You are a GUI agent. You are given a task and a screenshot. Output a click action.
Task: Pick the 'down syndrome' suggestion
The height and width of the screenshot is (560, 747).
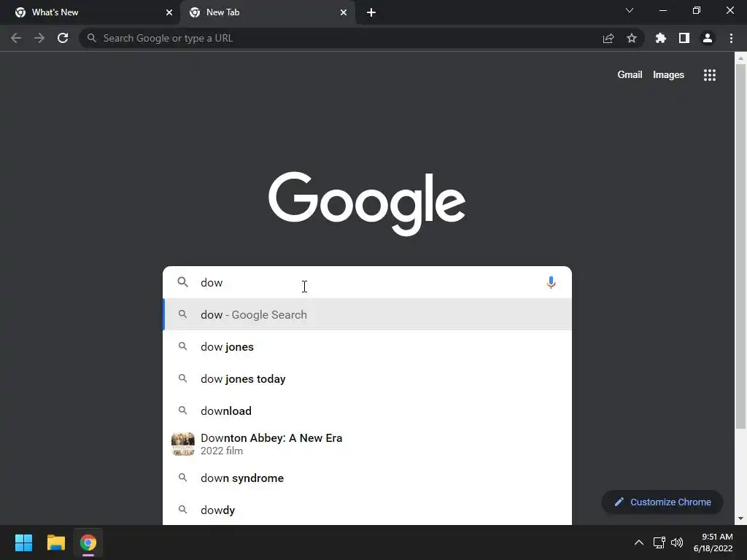368,478
